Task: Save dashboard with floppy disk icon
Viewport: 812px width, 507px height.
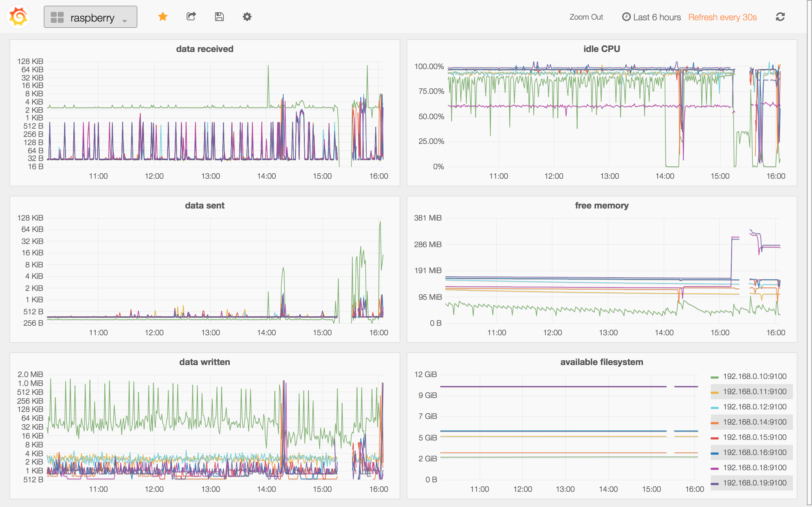Action: tap(219, 16)
